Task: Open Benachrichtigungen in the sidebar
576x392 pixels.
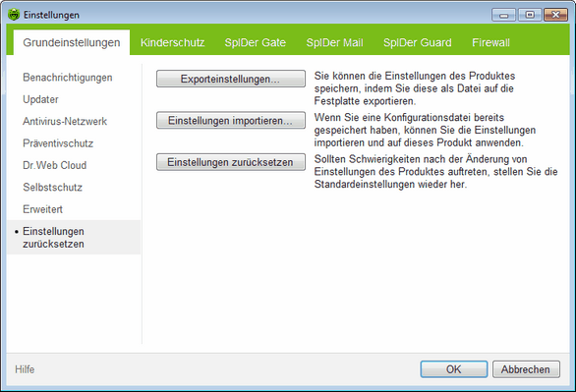Action: click(68, 78)
